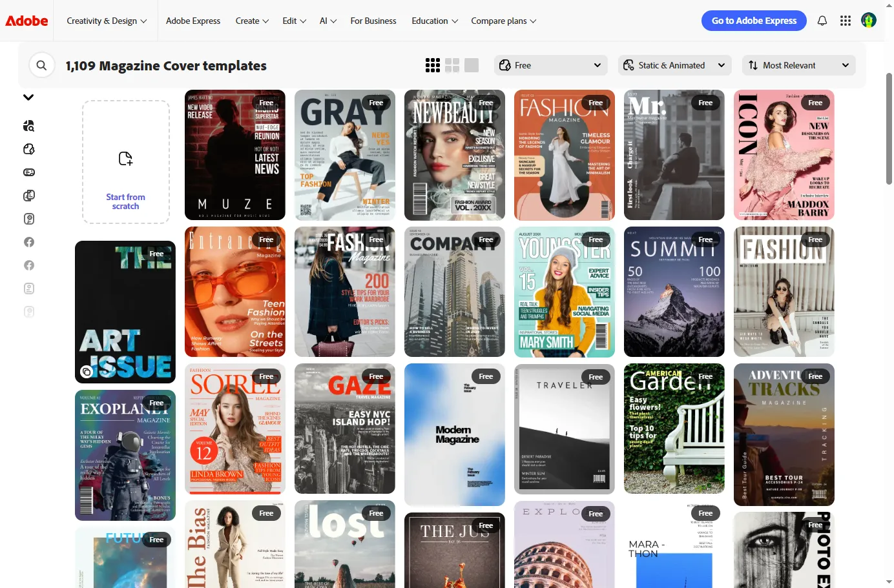Screen dimensions: 894x588
Task: Switch to medium grid view
Action: 452,65
